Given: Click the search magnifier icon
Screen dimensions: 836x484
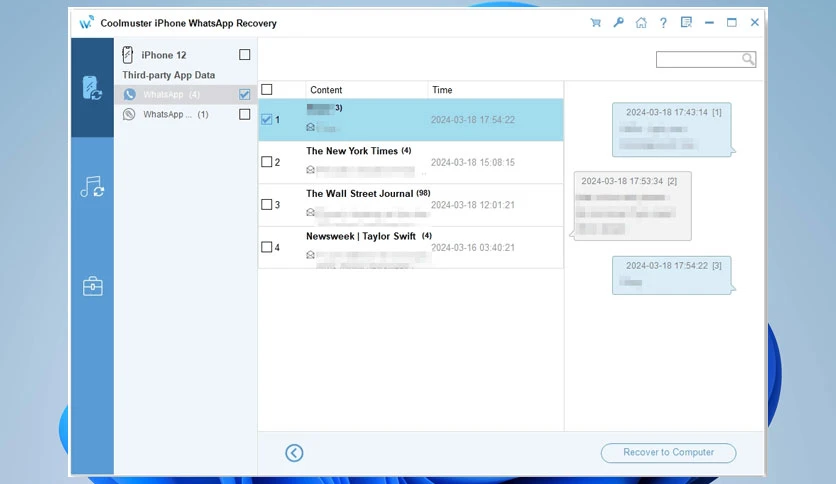Looking at the screenshot, I should coord(748,59).
